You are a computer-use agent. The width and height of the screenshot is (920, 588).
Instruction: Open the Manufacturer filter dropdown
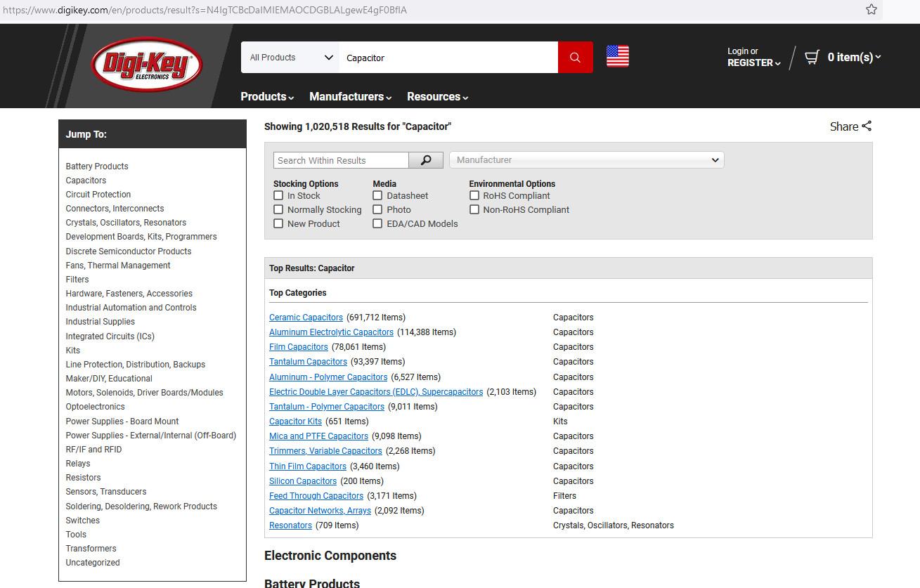pos(587,160)
